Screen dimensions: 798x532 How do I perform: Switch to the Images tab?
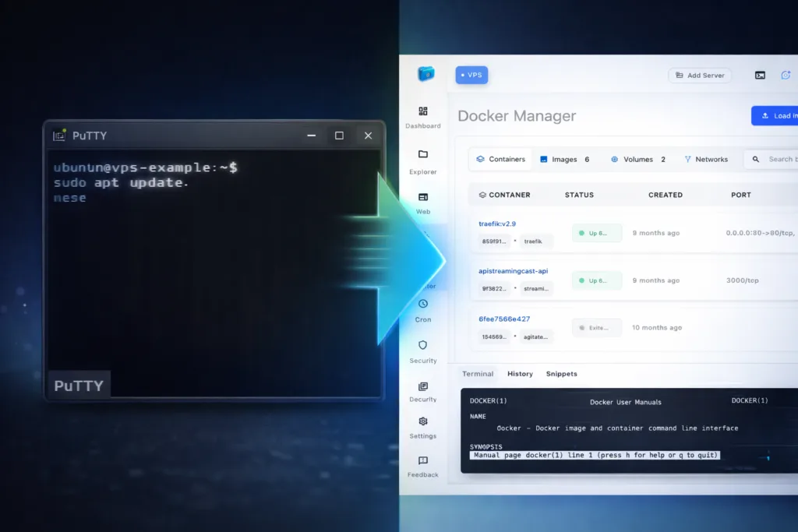coord(564,159)
